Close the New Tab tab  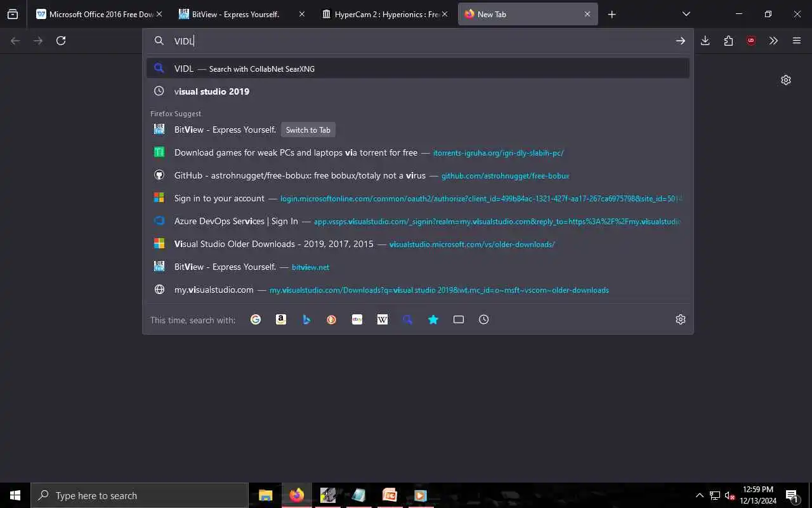click(587, 14)
